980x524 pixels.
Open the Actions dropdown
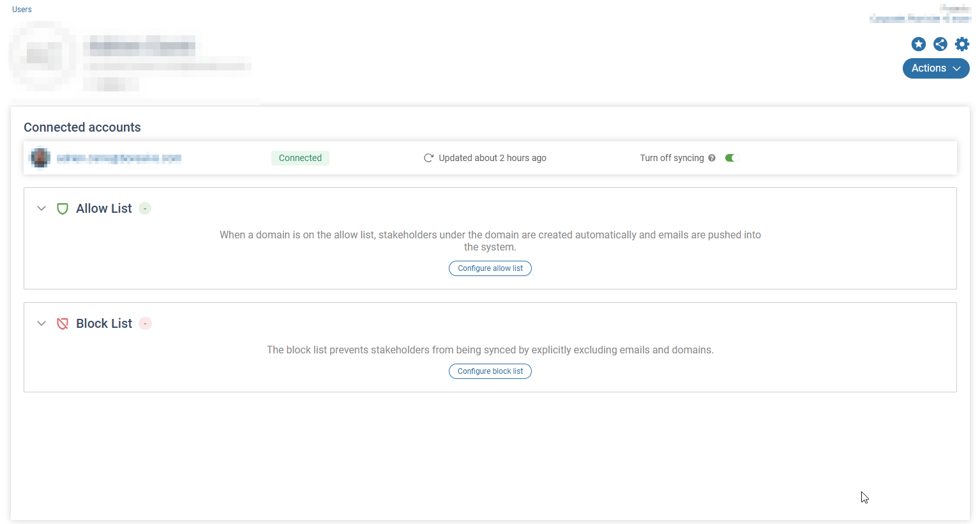[x=935, y=68]
